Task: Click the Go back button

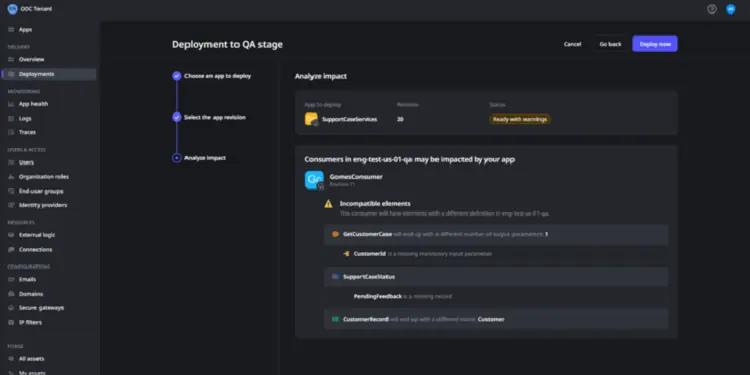Action: 610,44
